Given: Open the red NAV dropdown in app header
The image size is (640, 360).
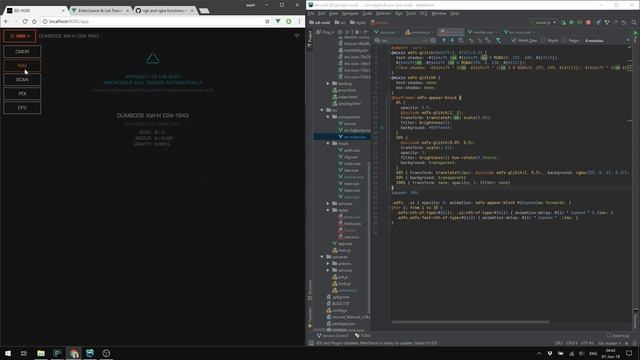Looking at the screenshot, I should click(x=20, y=36).
